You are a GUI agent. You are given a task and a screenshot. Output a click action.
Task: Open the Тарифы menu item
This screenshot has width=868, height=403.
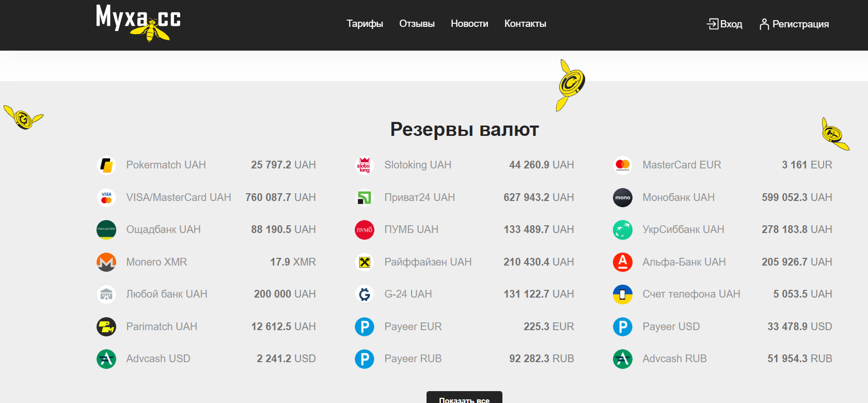[365, 24]
